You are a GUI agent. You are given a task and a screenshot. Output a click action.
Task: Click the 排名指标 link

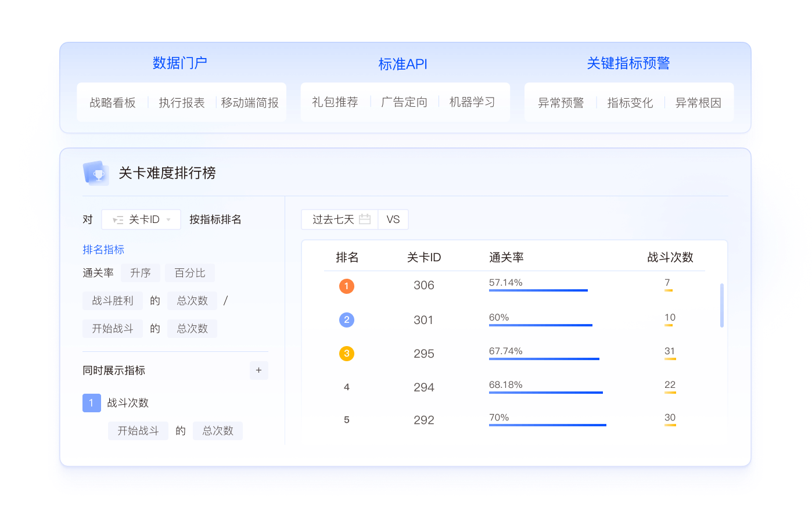(x=103, y=250)
